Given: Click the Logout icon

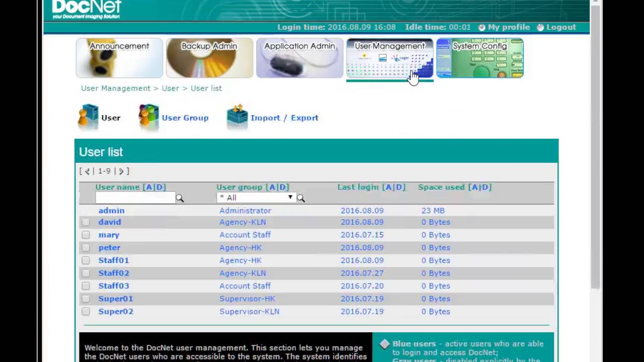Looking at the screenshot, I should coord(541,28).
